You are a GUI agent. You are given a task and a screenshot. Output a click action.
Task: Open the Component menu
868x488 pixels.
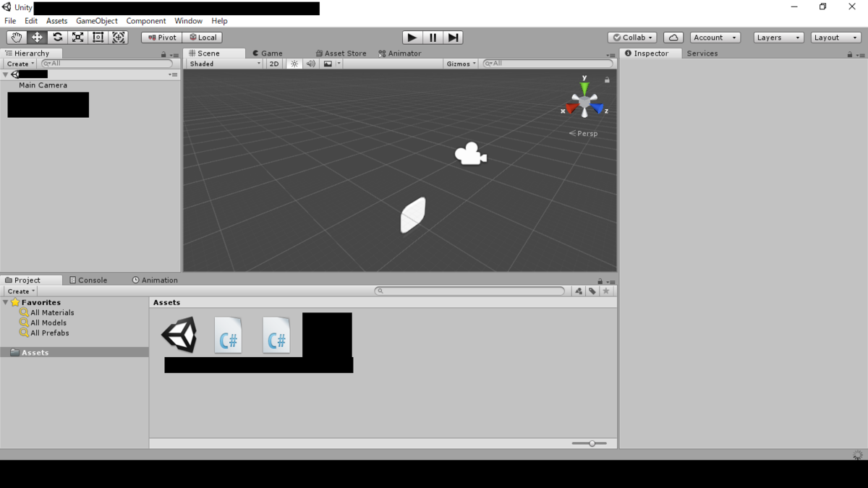(x=146, y=21)
